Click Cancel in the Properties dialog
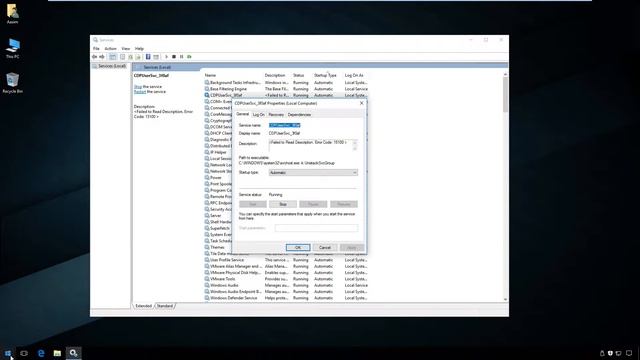640x360 pixels. pyautogui.click(x=325, y=247)
